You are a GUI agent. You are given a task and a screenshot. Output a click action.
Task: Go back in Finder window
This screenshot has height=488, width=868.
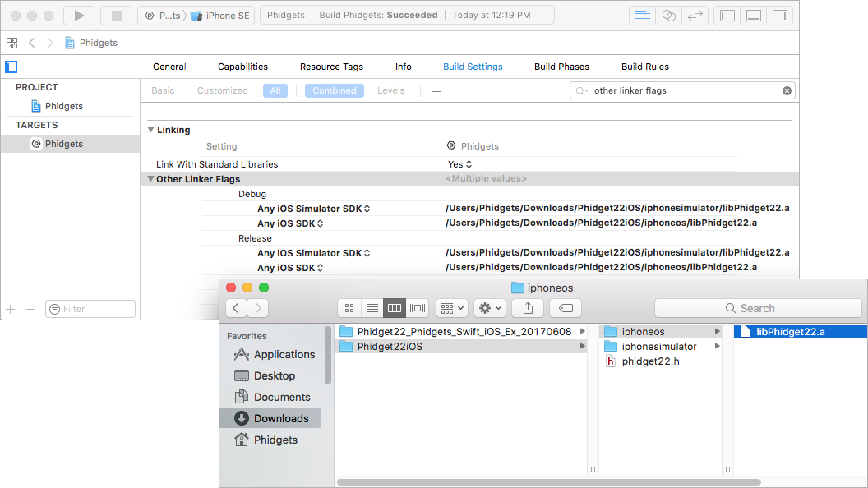click(236, 308)
